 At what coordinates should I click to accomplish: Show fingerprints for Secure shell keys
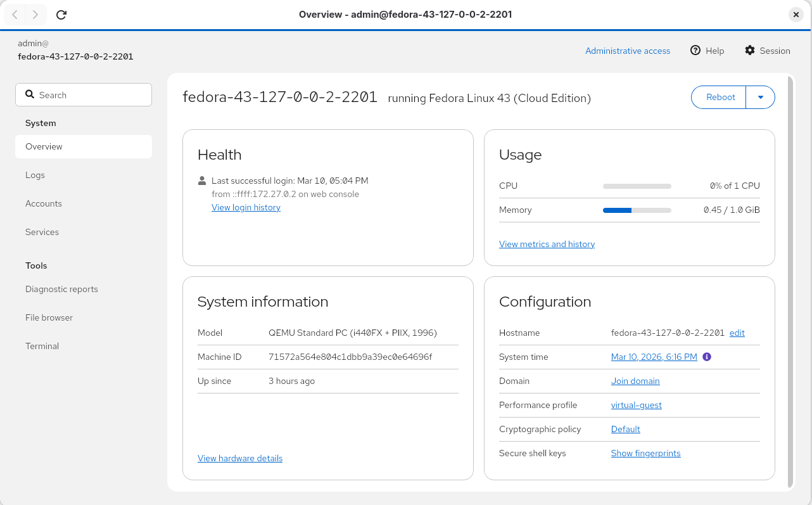coord(645,453)
